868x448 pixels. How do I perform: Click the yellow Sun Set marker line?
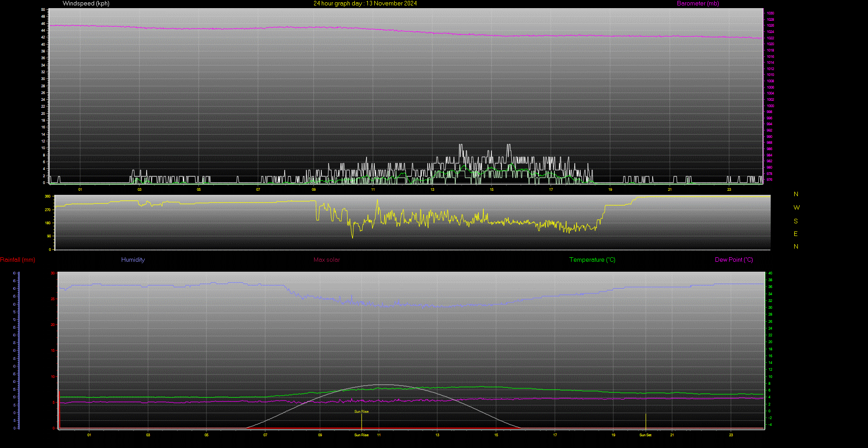coord(646,421)
